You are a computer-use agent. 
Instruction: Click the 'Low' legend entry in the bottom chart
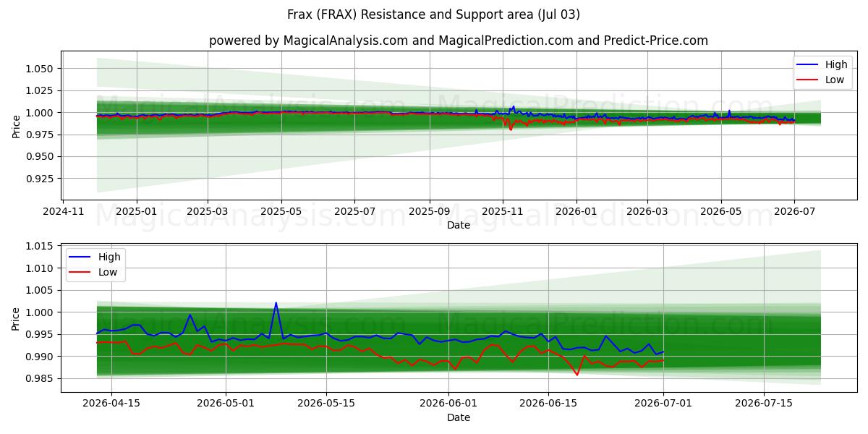[109, 272]
